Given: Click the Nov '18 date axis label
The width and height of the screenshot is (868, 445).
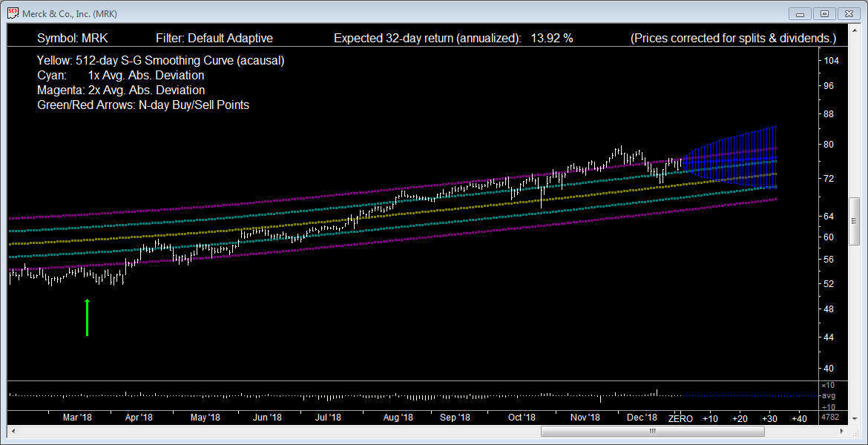Looking at the screenshot, I should tap(585, 418).
